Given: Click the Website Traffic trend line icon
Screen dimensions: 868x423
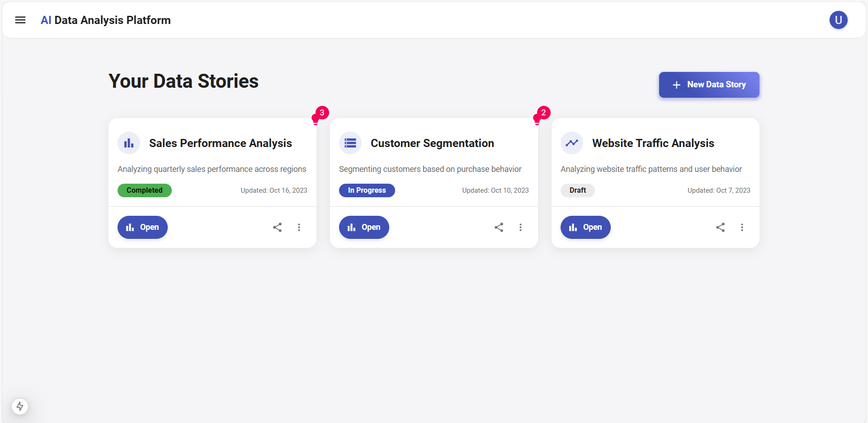Looking at the screenshot, I should (572, 143).
